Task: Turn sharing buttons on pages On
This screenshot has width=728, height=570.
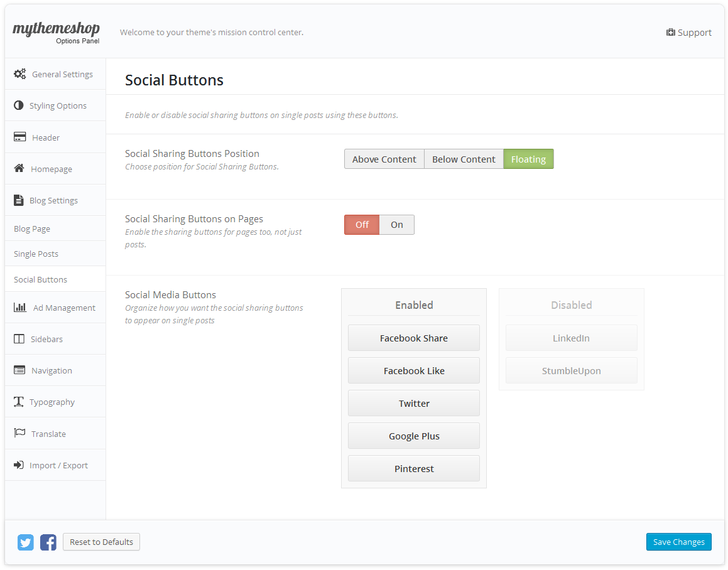Action: (396, 225)
